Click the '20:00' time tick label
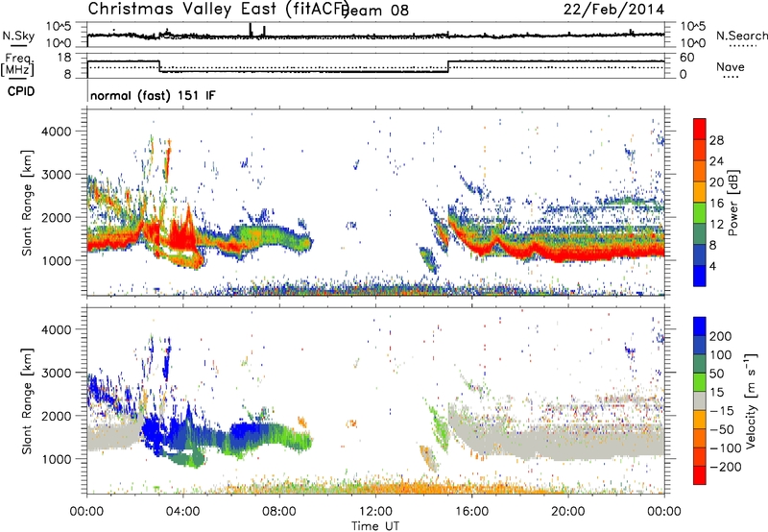 [567, 512]
